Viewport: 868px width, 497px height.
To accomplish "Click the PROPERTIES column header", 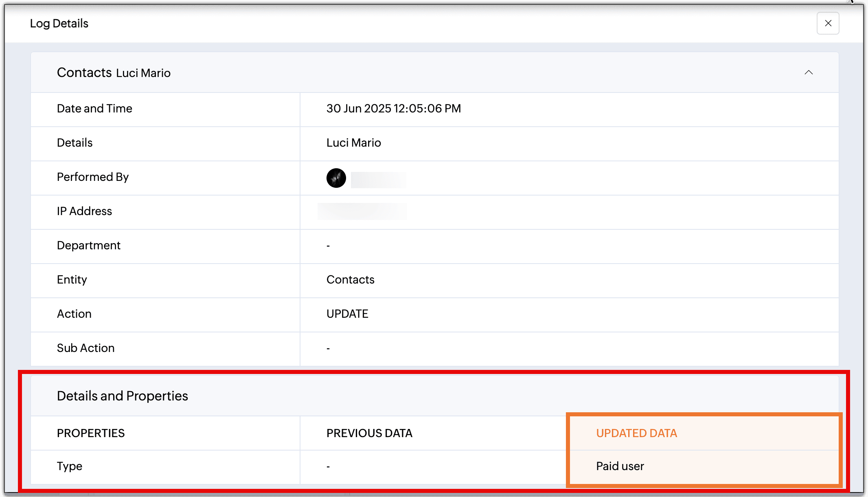I will (x=91, y=433).
